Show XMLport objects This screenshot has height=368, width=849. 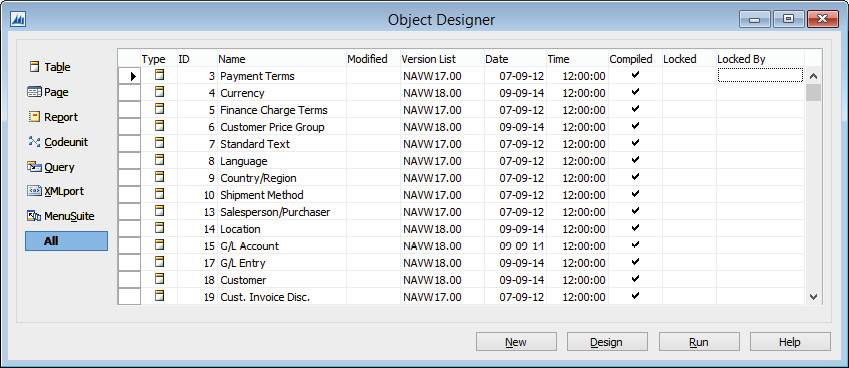[56, 191]
